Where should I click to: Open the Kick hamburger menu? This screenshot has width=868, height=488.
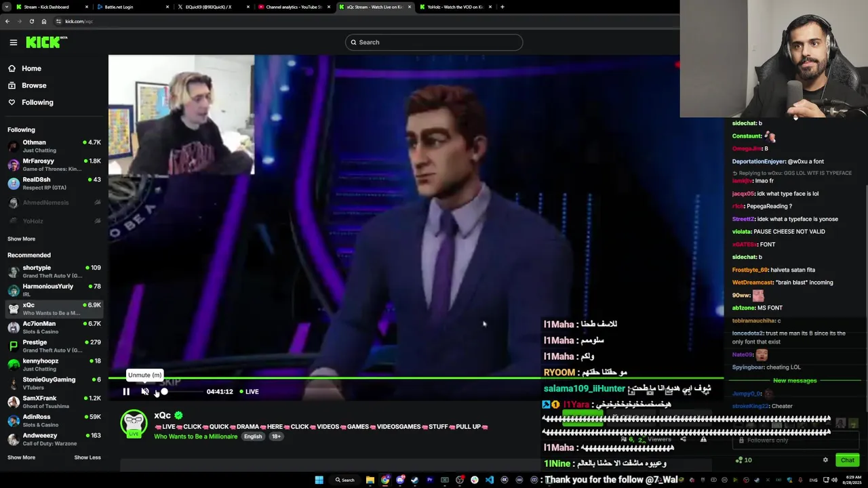14,42
